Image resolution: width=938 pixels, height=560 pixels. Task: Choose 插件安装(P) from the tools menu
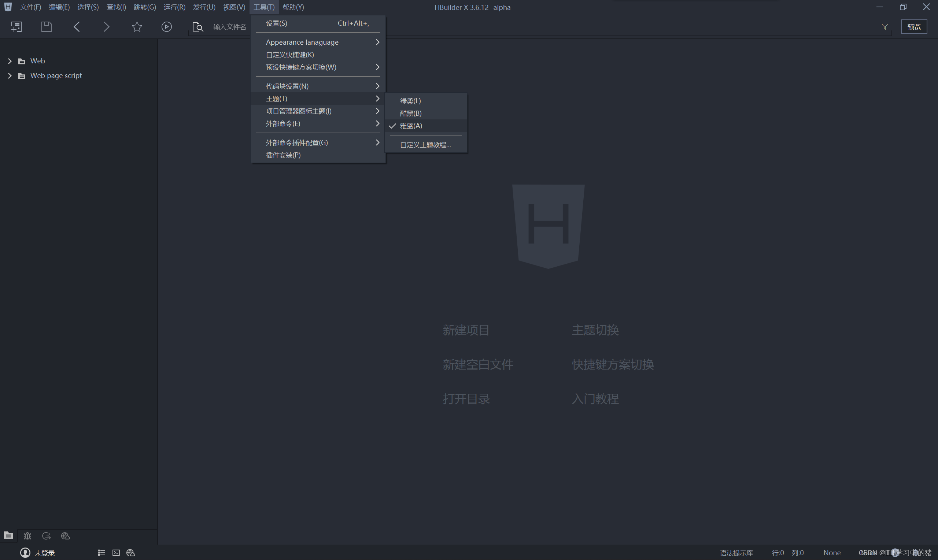click(x=283, y=155)
